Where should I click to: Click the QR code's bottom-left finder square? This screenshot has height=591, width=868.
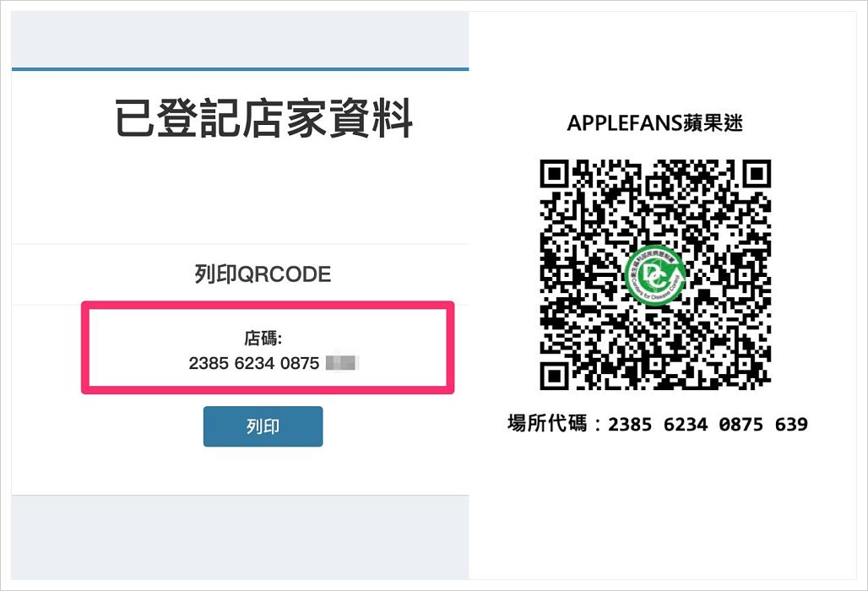554,376
